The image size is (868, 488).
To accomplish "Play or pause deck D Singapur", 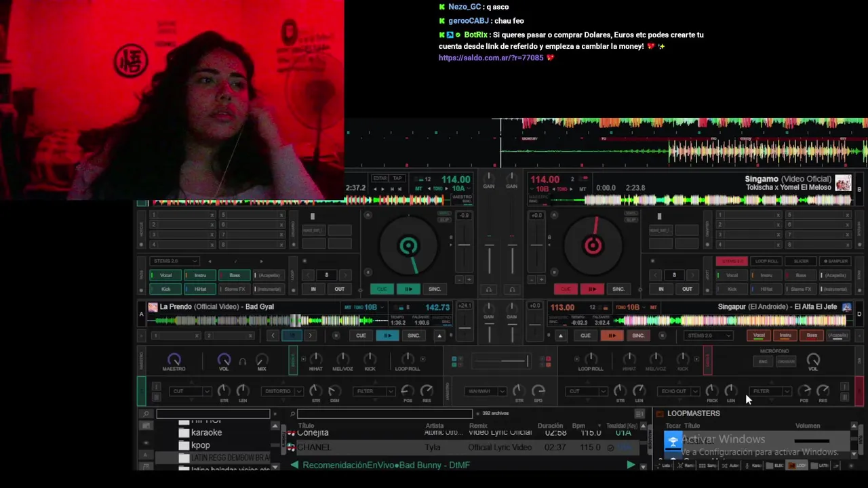I will click(612, 335).
